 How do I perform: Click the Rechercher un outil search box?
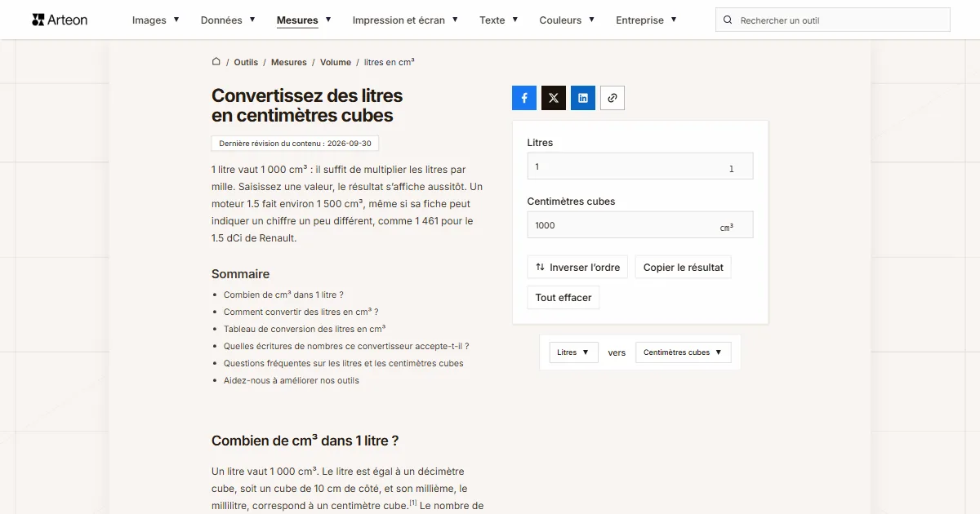(x=833, y=20)
